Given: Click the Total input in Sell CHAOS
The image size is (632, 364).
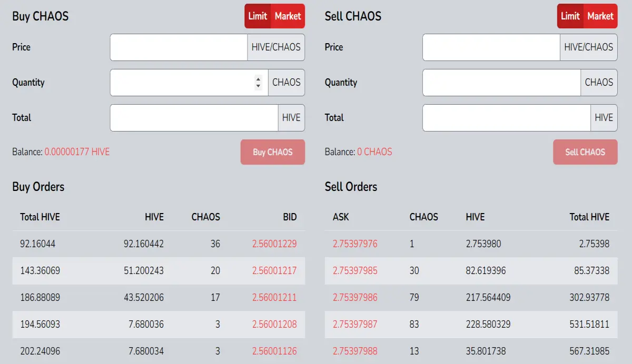Looking at the screenshot, I should click(507, 118).
